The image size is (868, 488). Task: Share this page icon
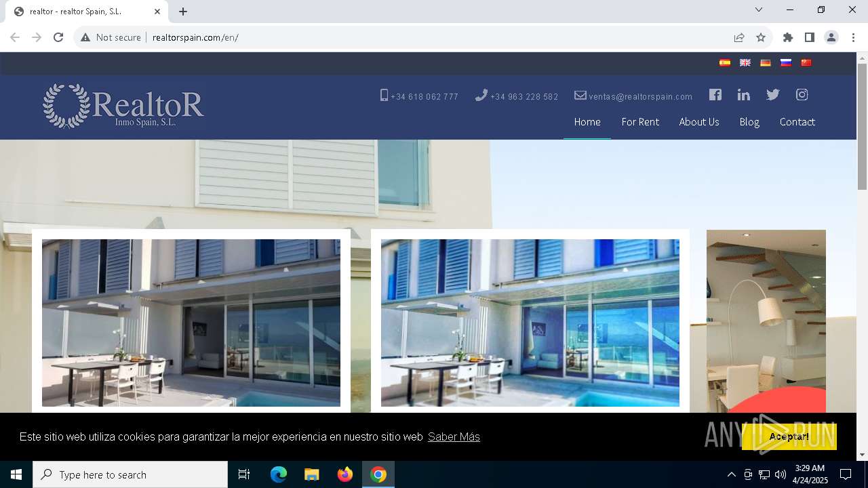(x=739, y=37)
